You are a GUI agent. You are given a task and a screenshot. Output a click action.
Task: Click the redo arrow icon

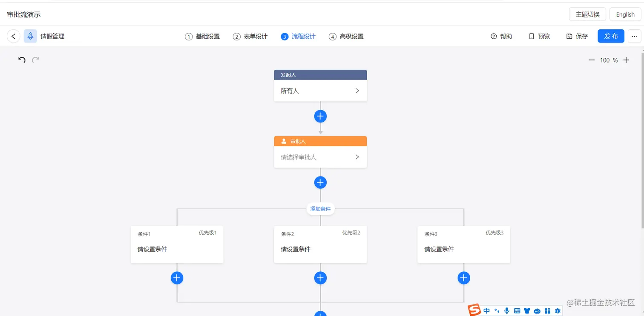click(x=35, y=60)
